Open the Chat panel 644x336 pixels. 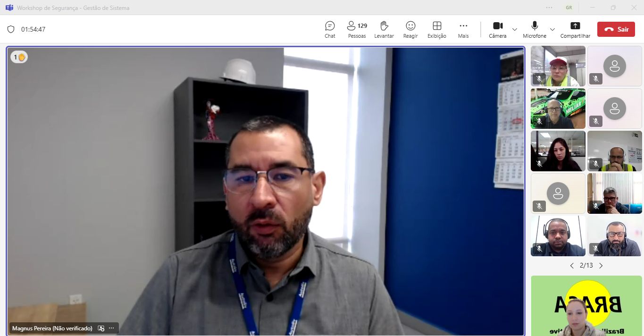click(330, 29)
